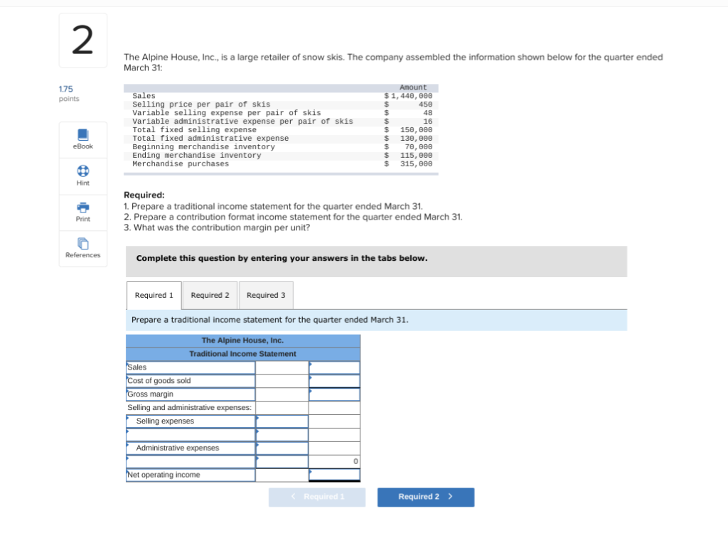Open the References icon in the sidebar
The width and height of the screenshot is (728, 560).
click(x=82, y=248)
